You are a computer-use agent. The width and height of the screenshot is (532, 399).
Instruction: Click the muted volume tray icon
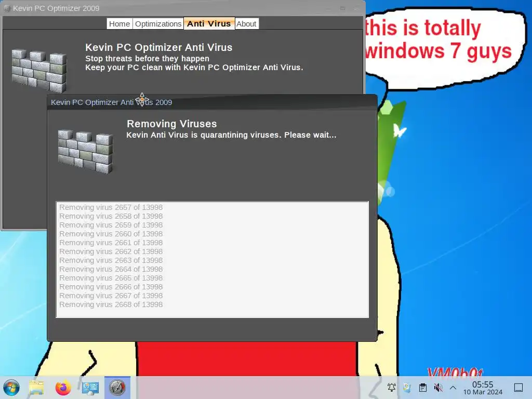click(438, 387)
